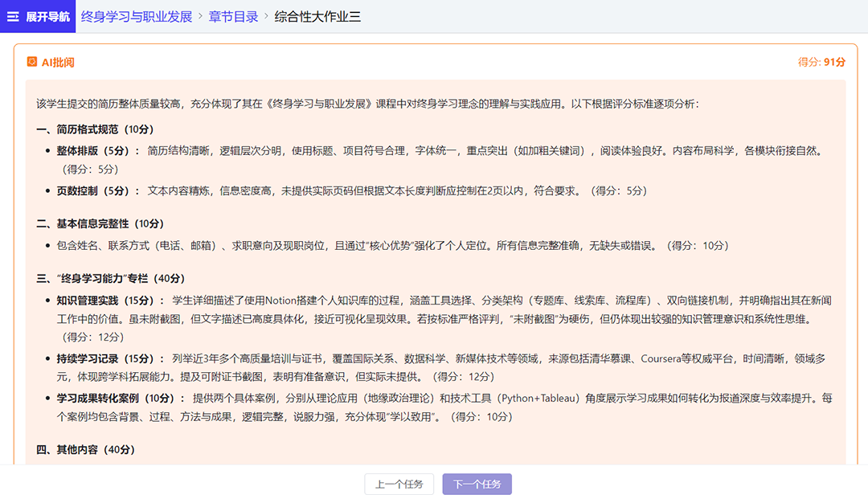Click the 得分: 91分 score label
The width and height of the screenshot is (868, 495).
(821, 62)
